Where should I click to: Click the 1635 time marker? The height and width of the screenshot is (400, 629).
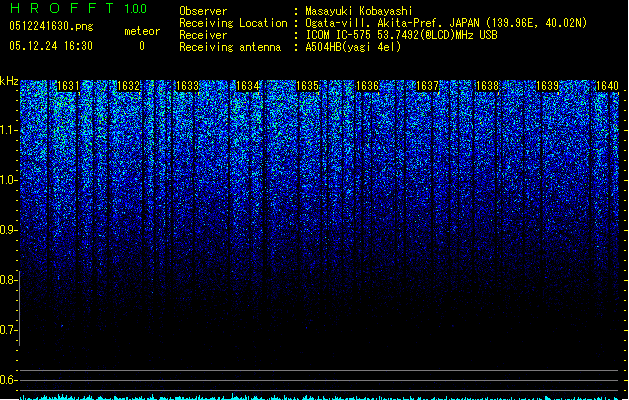coord(307,86)
